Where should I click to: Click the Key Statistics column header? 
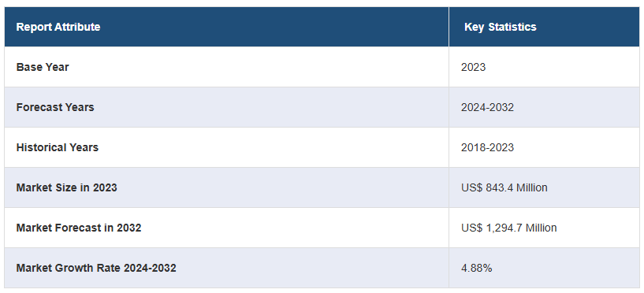click(x=501, y=27)
